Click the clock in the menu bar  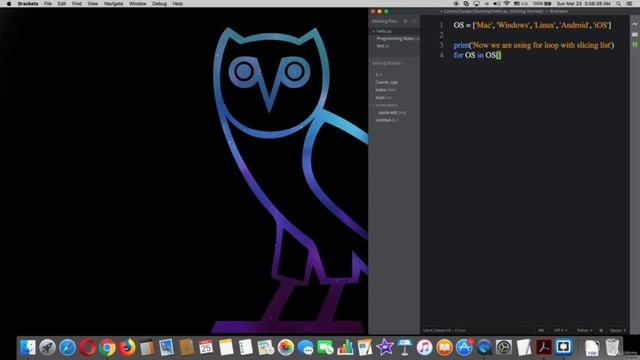[x=584, y=4]
